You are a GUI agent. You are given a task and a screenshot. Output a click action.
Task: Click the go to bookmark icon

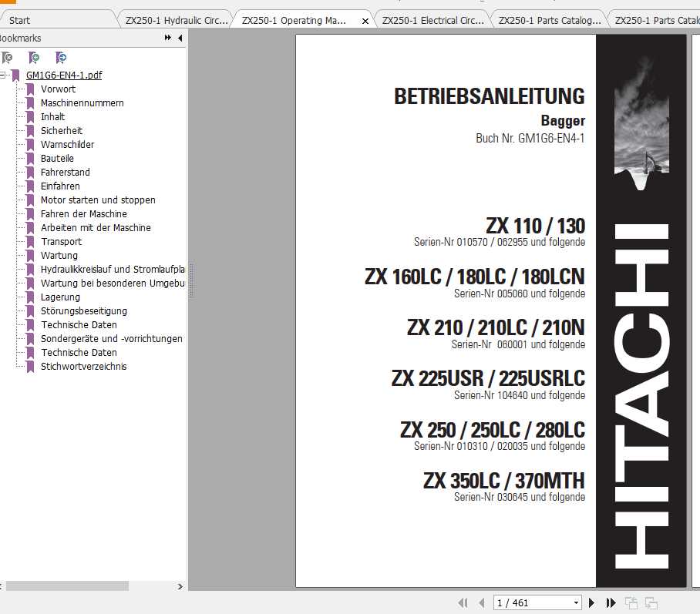60,58
